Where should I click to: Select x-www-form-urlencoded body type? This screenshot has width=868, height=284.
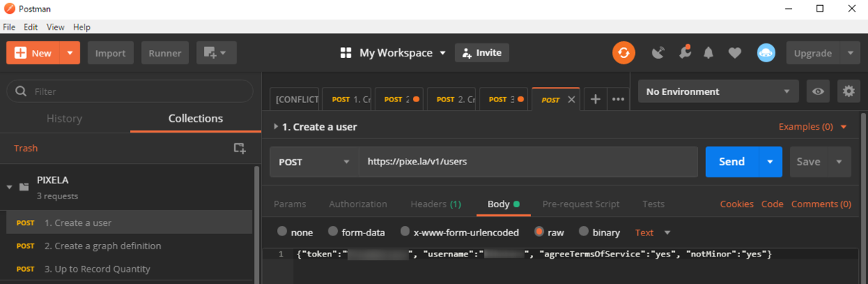pos(406,233)
